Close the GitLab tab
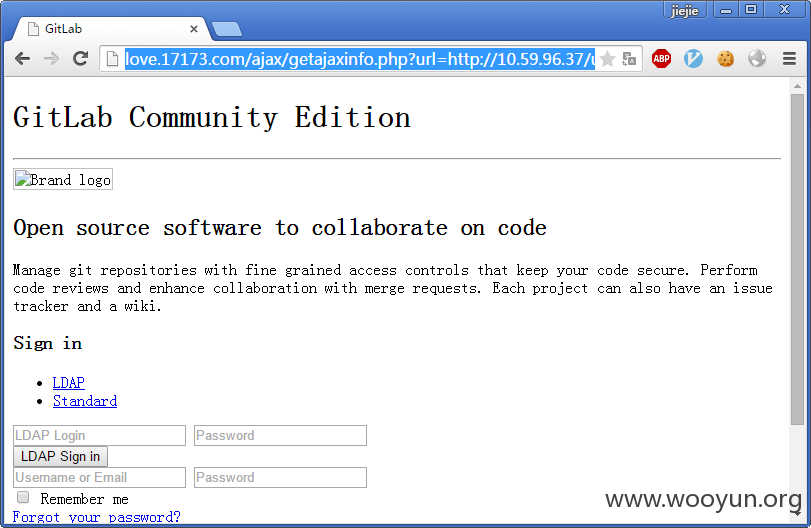 click(x=193, y=29)
